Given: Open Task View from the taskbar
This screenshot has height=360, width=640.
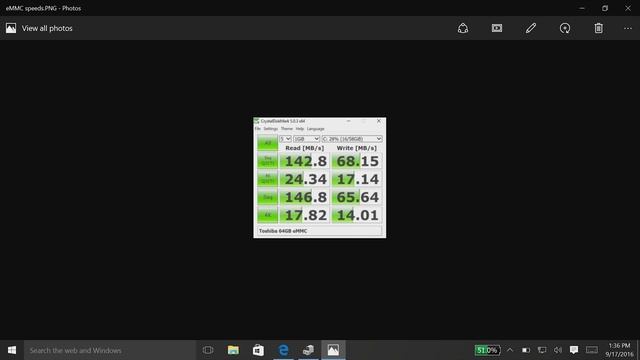Looking at the screenshot, I should (x=208, y=350).
